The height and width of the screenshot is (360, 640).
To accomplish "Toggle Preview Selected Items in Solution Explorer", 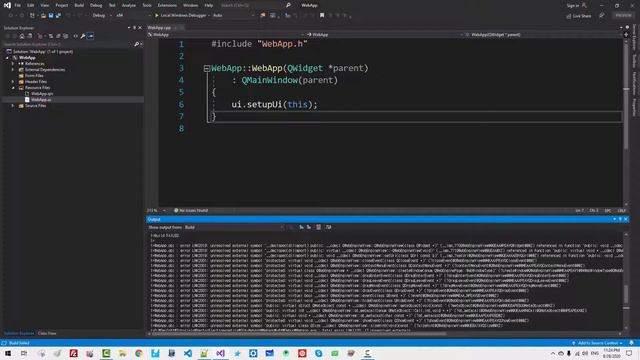I will pyautogui.click(x=91, y=36).
